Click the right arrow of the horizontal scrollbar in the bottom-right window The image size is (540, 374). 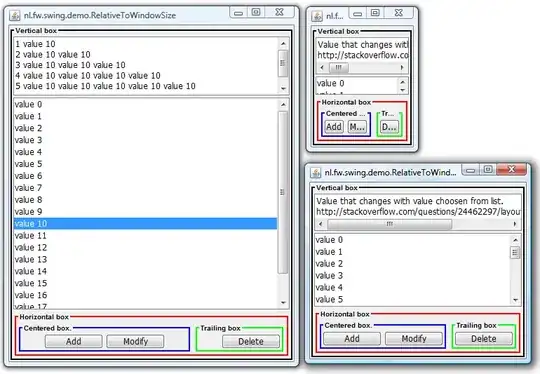click(x=515, y=224)
